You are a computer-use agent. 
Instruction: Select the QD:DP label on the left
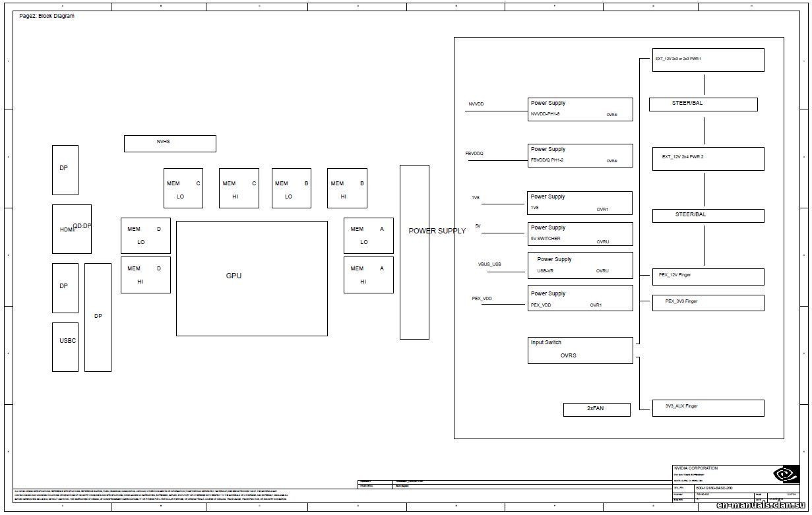click(x=80, y=225)
